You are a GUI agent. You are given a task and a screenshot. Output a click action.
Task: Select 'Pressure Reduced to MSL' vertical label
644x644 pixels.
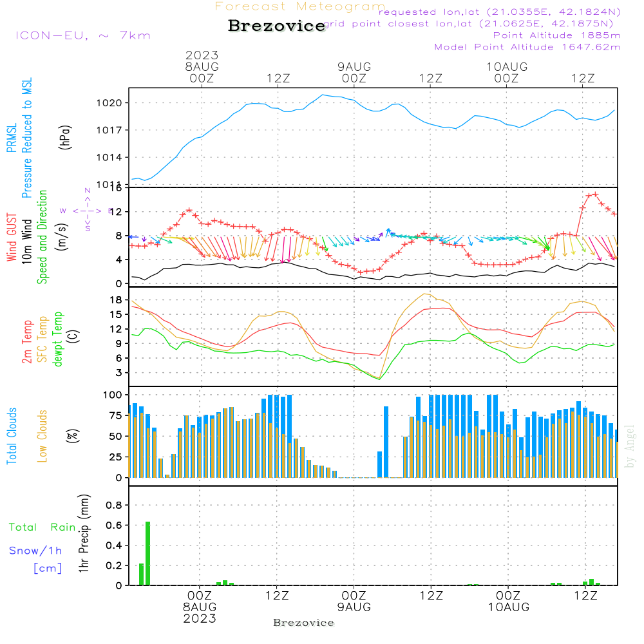26,138
